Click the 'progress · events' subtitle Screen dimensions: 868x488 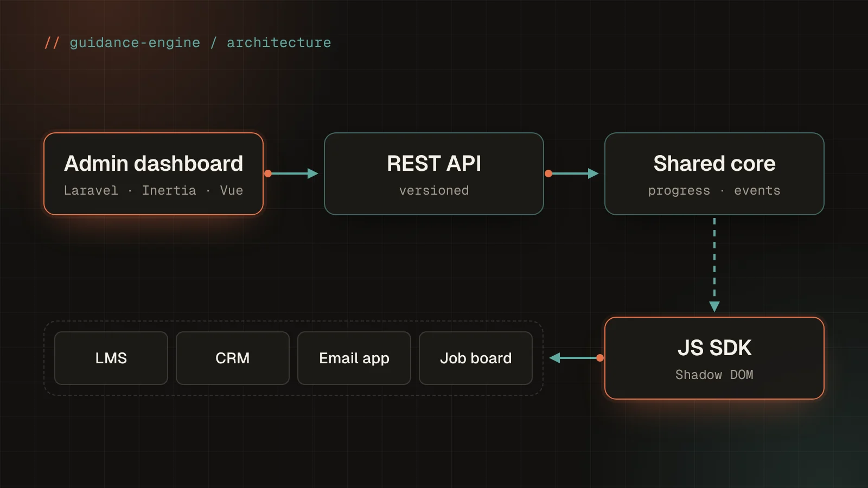click(714, 191)
